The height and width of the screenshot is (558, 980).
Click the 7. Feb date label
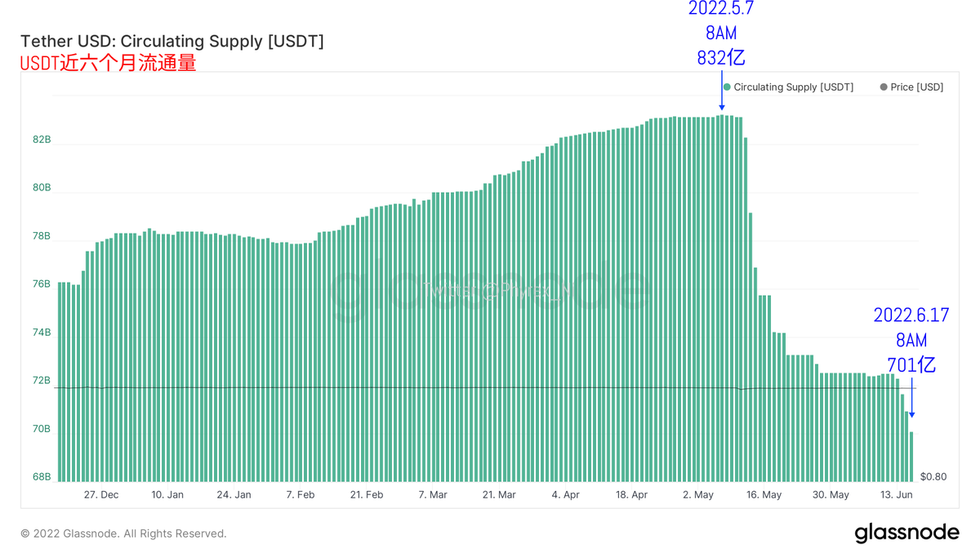[x=301, y=495]
